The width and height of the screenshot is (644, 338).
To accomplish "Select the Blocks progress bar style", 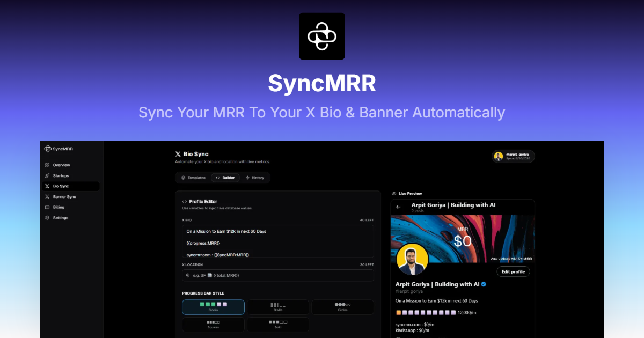I will tap(213, 307).
